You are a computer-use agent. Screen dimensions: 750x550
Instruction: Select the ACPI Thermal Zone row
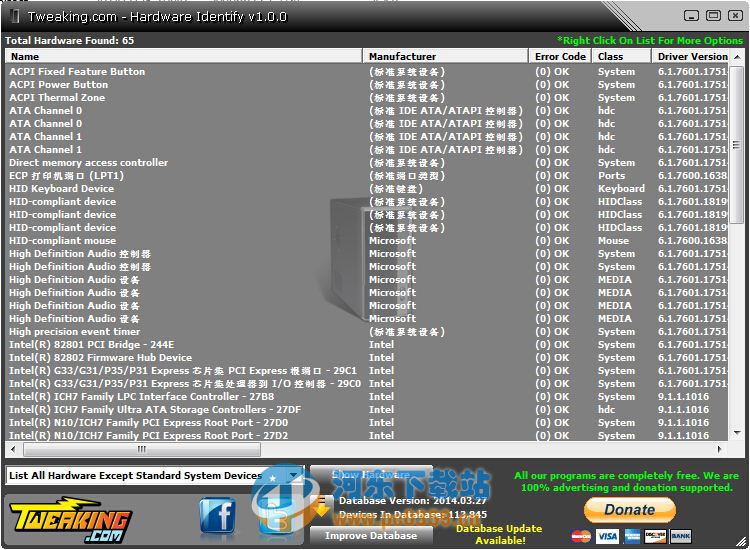367,98
